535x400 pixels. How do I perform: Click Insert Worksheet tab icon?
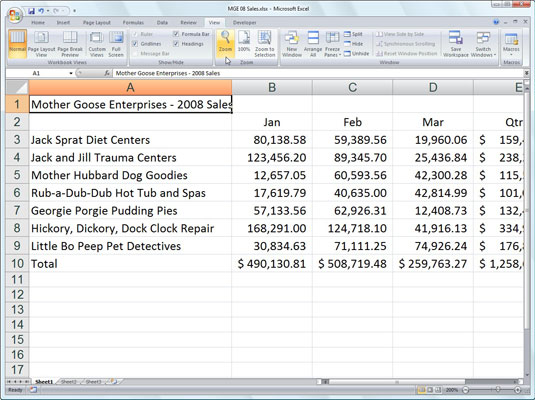click(114, 382)
